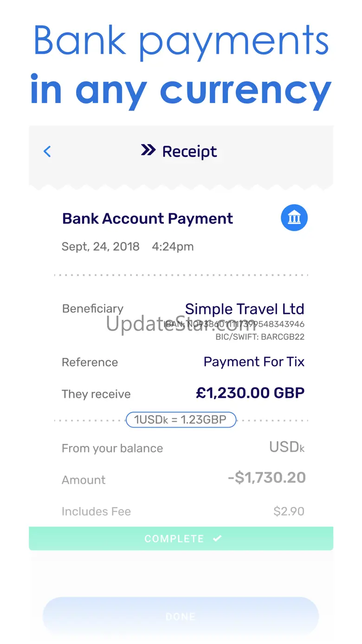The image size is (362, 644).
Task: Click the USDk balance currency label
Action: [287, 447]
